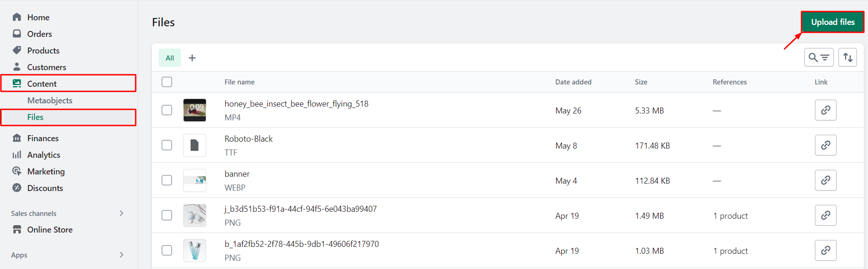
Task: Select the banner file checkbox
Action: click(167, 180)
